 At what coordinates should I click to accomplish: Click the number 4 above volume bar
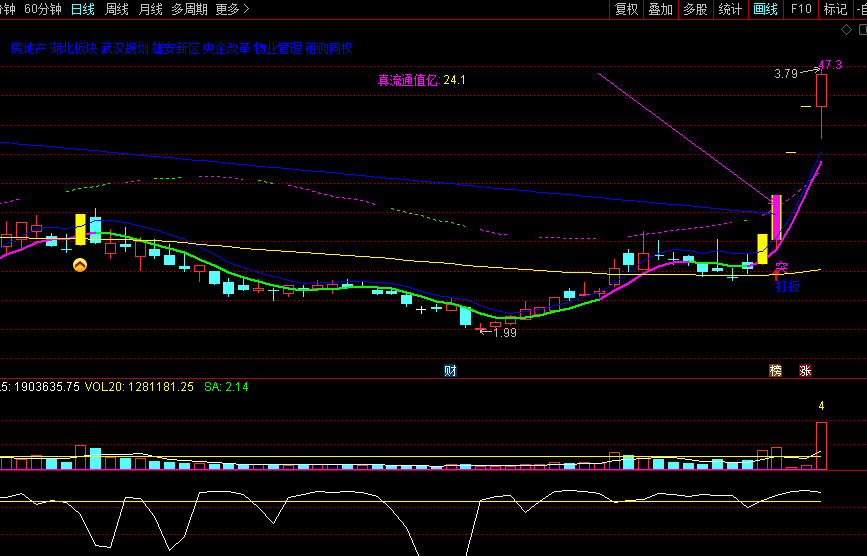pyautogui.click(x=821, y=406)
